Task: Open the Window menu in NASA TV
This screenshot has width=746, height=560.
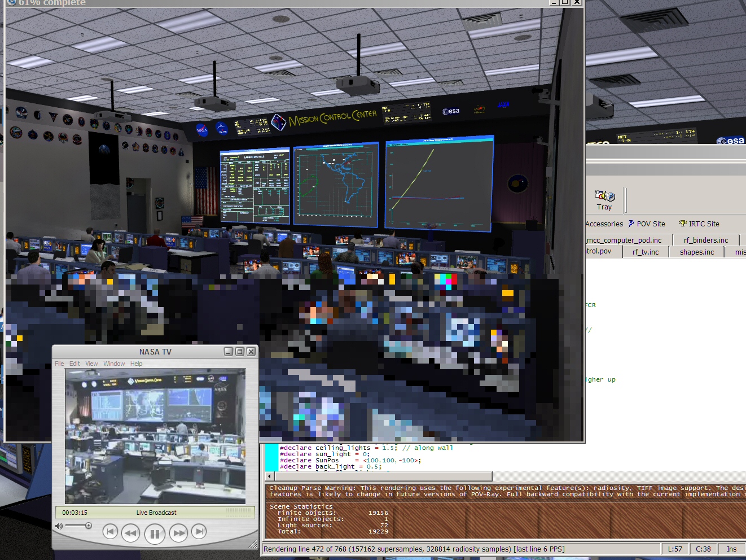Action: point(114,364)
